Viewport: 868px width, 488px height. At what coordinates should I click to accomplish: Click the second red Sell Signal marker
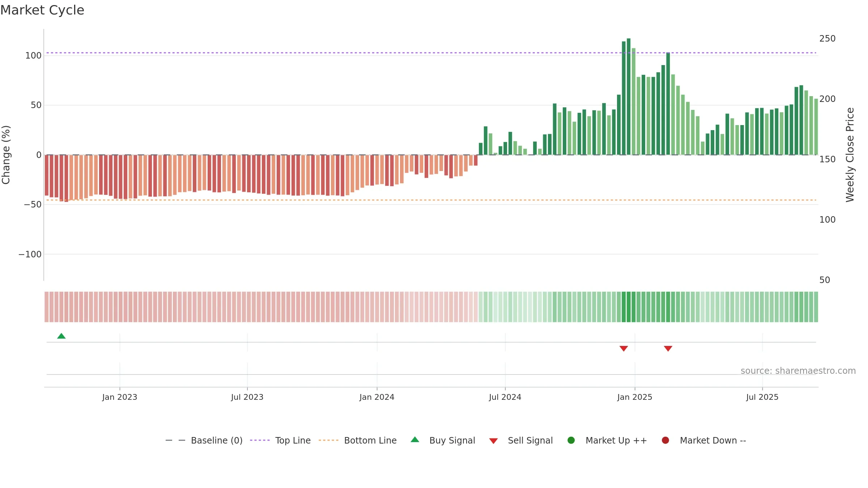point(668,348)
